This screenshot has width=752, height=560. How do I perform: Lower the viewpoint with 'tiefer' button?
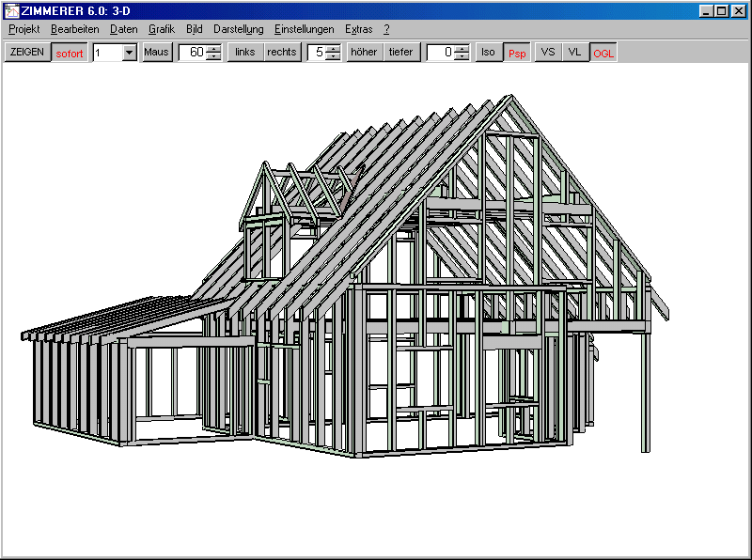tap(400, 53)
